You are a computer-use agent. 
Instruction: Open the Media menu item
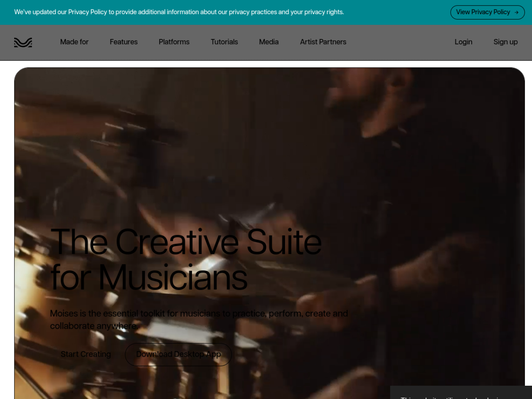click(x=269, y=42)
